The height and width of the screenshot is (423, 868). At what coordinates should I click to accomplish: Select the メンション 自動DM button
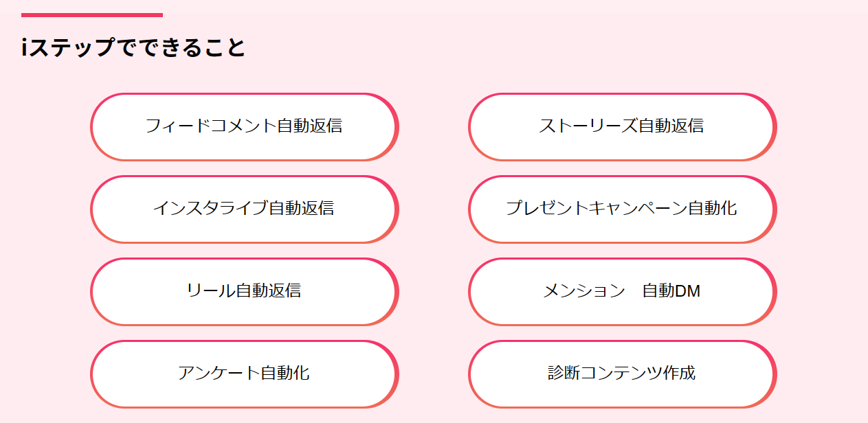(622, 291)
